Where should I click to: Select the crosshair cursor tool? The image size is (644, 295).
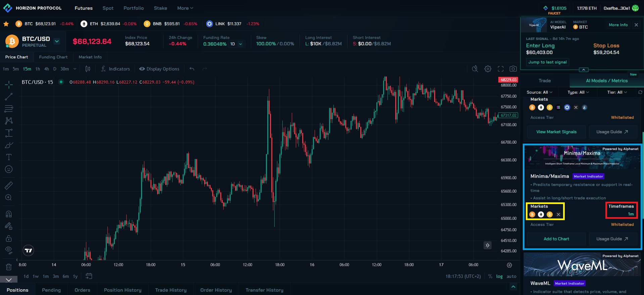coord(9,84)
